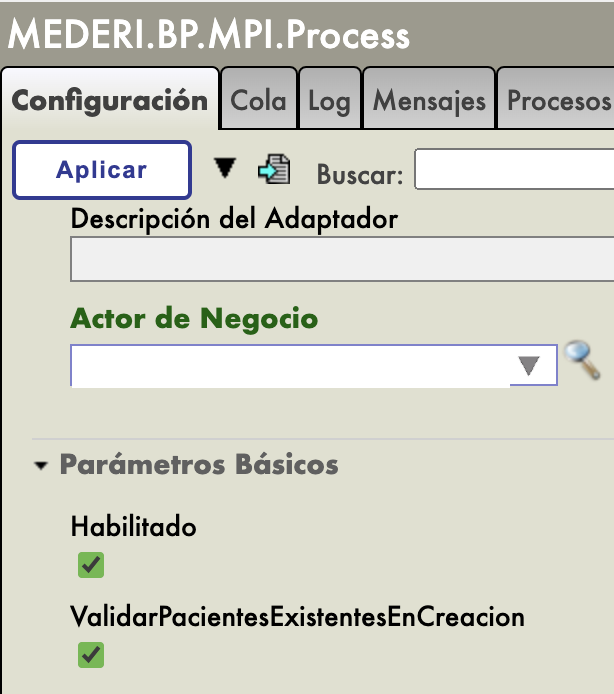The width and height of the screenshot is (614, 694).
Task: Switch to the Log tab
Action: [x=329, y=101]
